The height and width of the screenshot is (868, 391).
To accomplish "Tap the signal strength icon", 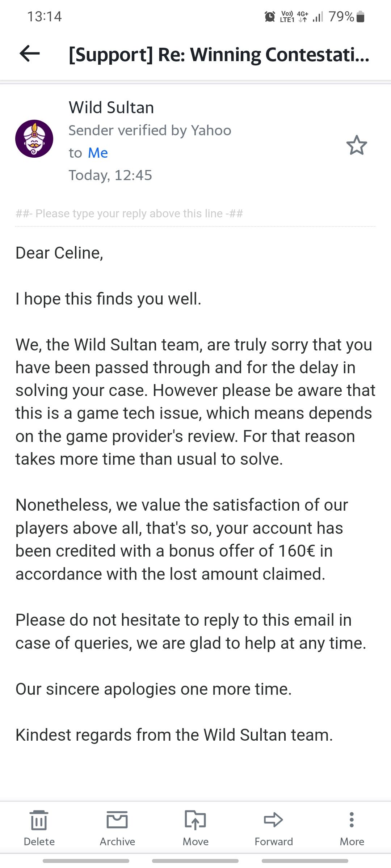I will coord(318,17).
